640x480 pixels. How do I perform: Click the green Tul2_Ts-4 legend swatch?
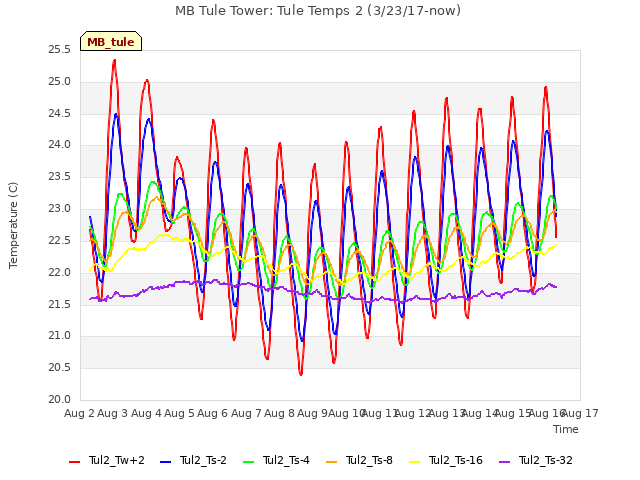[249, 462]
